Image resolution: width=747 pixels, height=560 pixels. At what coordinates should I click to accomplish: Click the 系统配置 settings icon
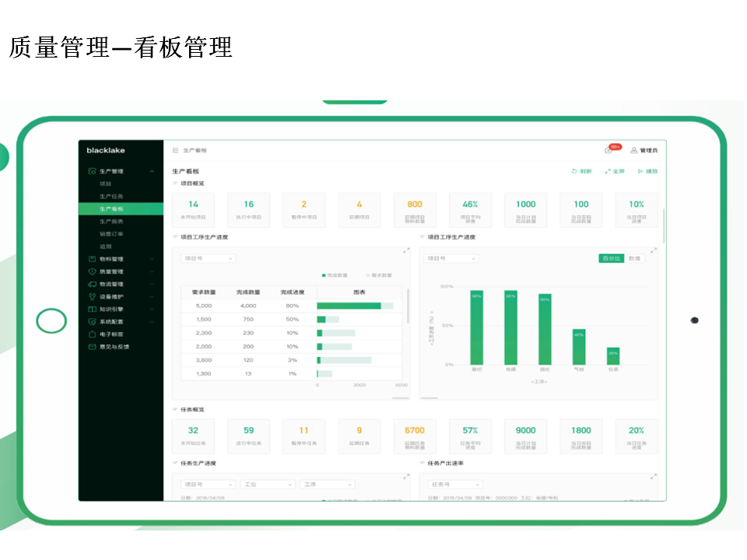pos(92,321)
